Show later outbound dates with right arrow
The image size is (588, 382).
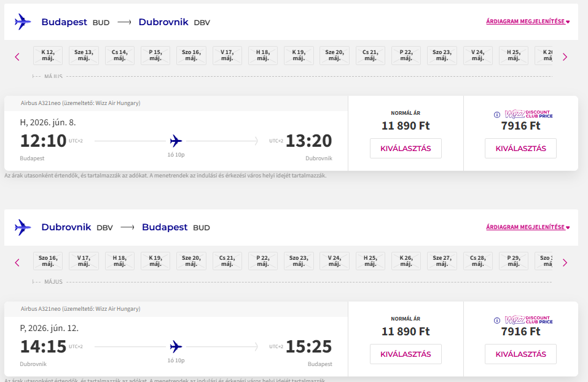click(x=565, y=57)
